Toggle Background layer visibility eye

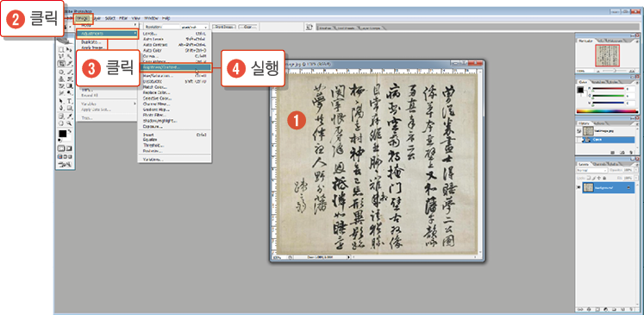pos(578,187)
